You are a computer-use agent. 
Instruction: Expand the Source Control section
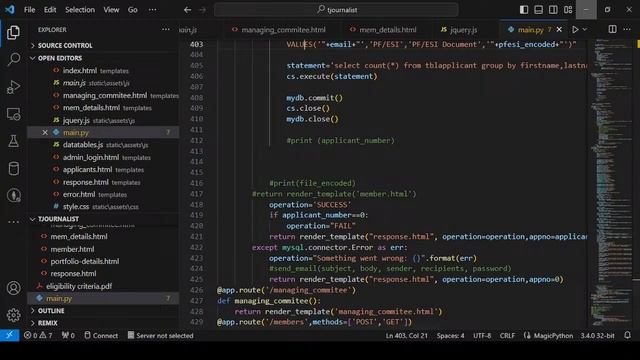tap(103, 46)
